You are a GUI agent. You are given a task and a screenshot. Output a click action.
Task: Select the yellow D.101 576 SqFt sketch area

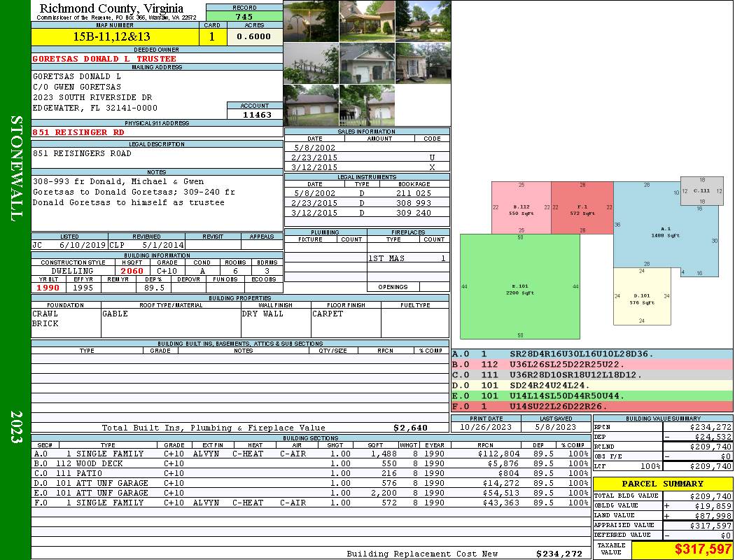tap(642, 296)
